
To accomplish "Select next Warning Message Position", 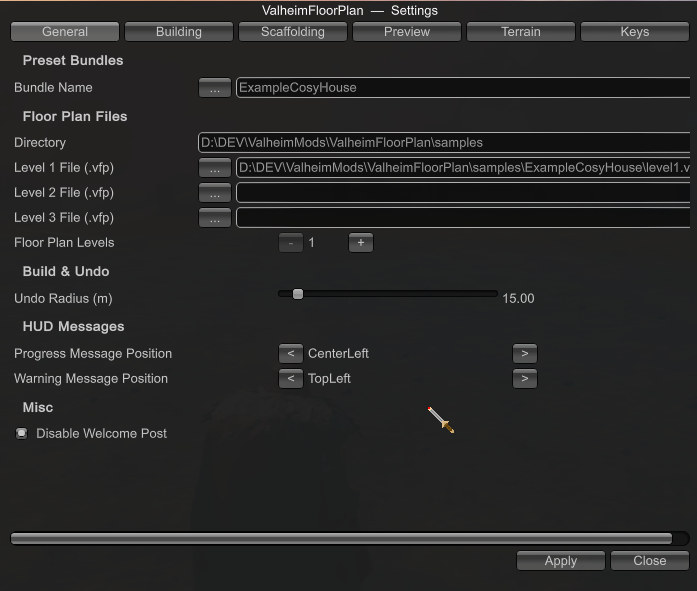I will tap(525, 379).
